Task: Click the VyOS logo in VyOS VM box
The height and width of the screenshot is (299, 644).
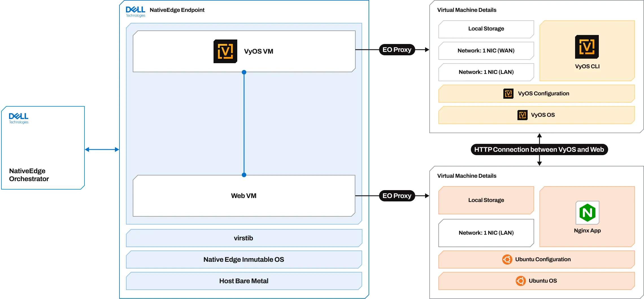Action: pyautogui.click(x=225, y=51)
